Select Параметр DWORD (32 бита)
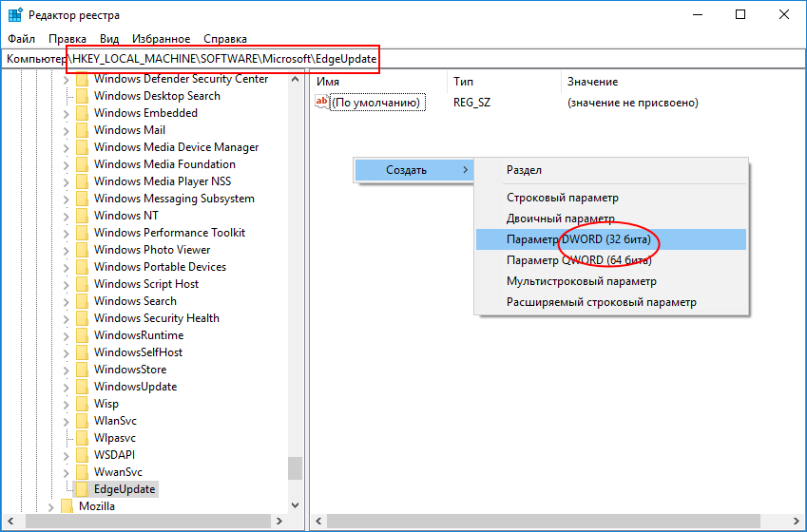 [x=611, y=239]
